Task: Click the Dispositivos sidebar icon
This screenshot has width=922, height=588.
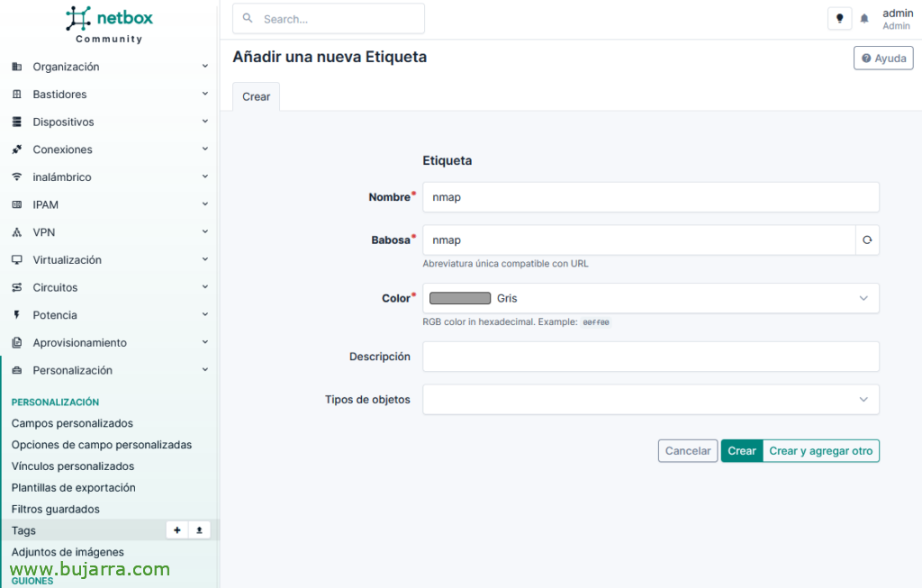Action: click(x=15, y=122)
